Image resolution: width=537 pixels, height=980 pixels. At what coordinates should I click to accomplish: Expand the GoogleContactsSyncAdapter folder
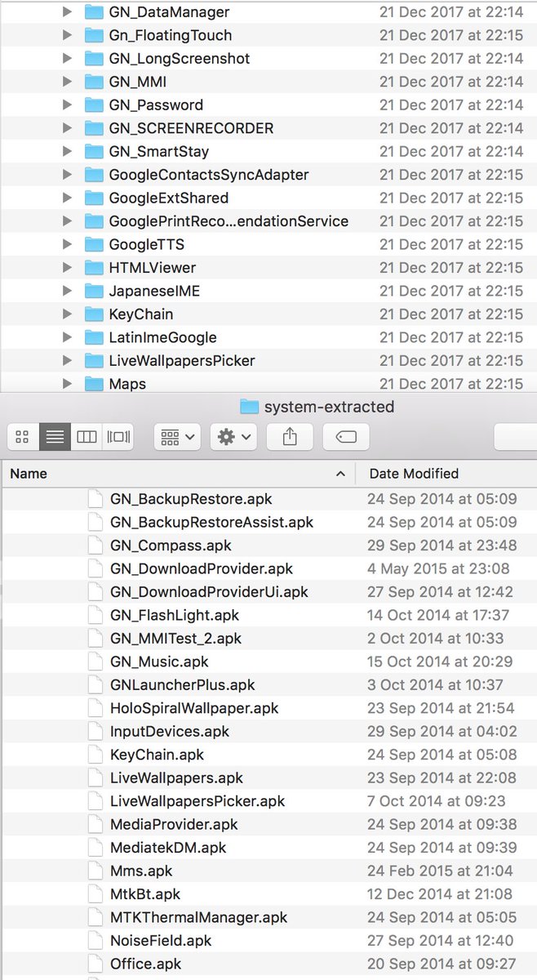point(68,175)
